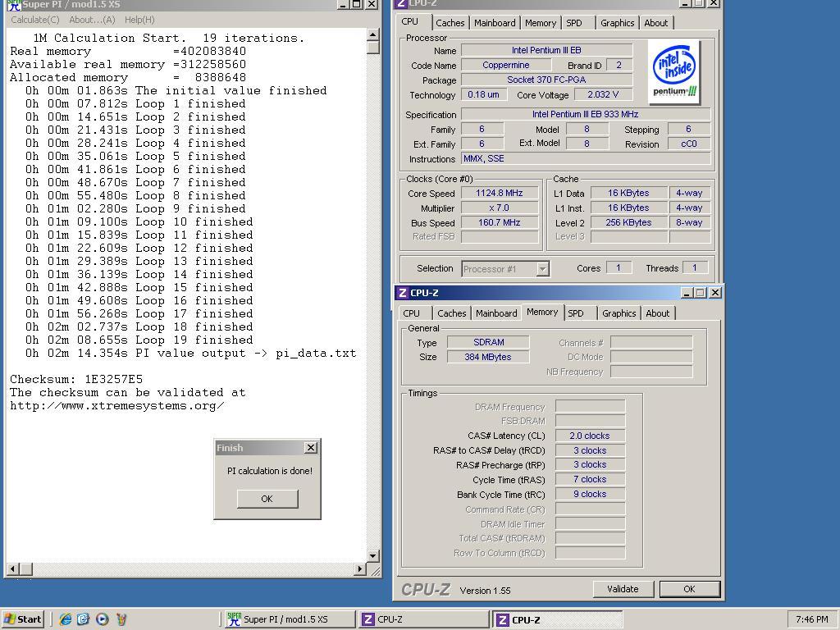Click the Validate button in CPU-Z
Image resolution: width=840 pixels, height=630 pixels.
623,589
